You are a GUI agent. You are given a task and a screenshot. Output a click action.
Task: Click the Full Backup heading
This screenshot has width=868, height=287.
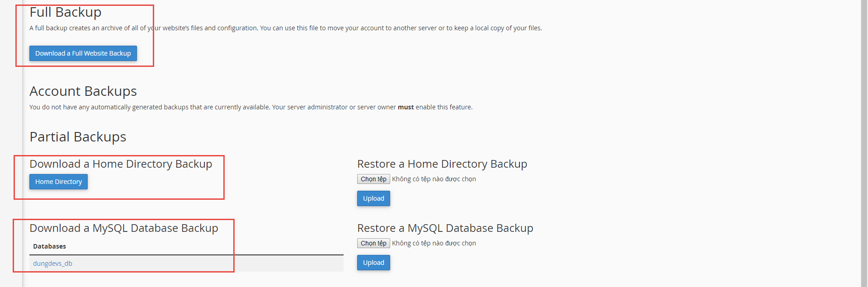pos(66,12)
